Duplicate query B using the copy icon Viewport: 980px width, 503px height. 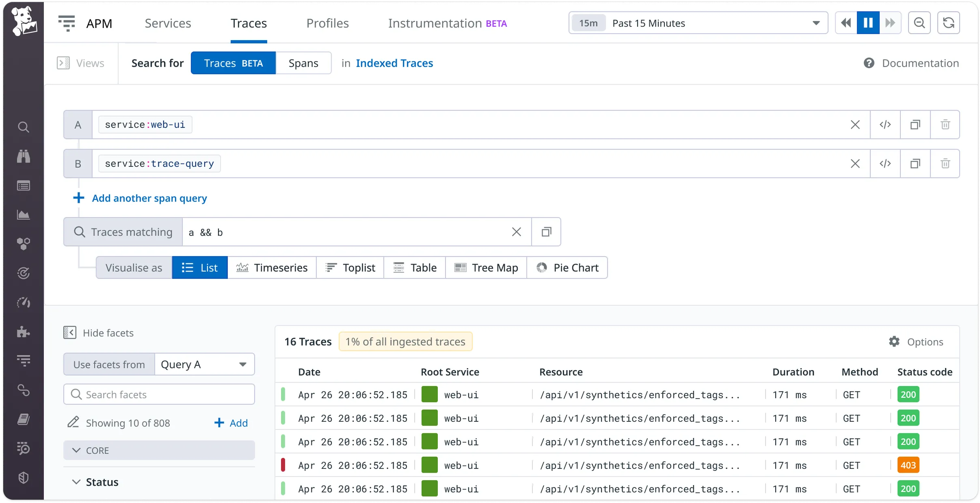pos(915,163)
